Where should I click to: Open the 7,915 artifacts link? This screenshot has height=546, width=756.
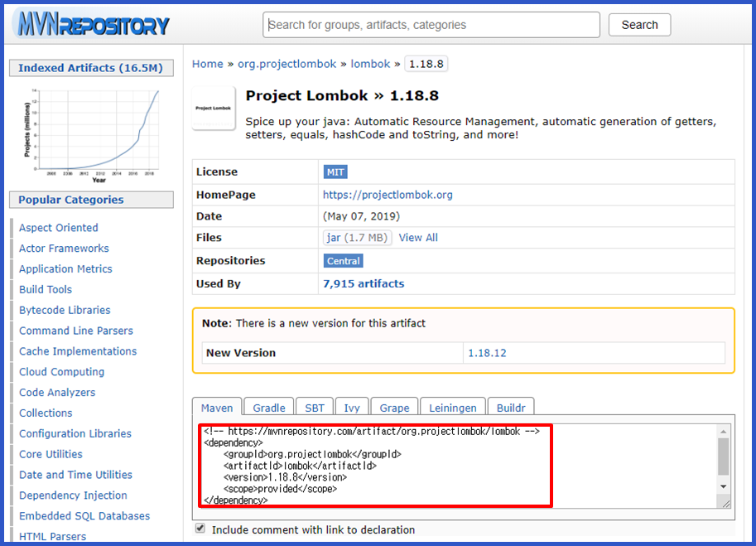coord(364,283)
